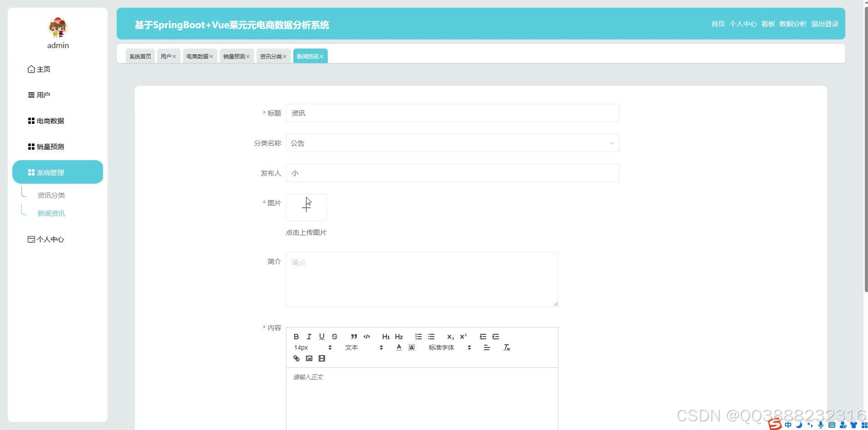The width and height of the screenshot is (868, 430).
Task: Start a bulleted list
Action: pyautogui.click(x=431, y=337)
